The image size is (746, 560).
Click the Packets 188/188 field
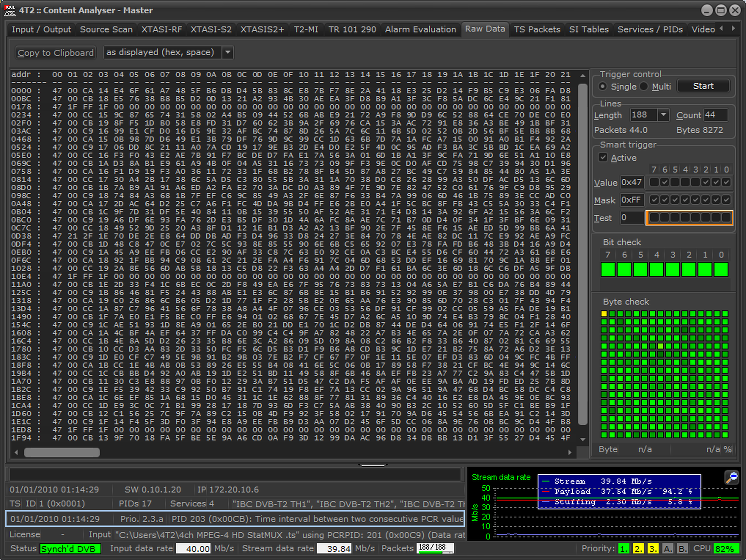tap(435, 549)
